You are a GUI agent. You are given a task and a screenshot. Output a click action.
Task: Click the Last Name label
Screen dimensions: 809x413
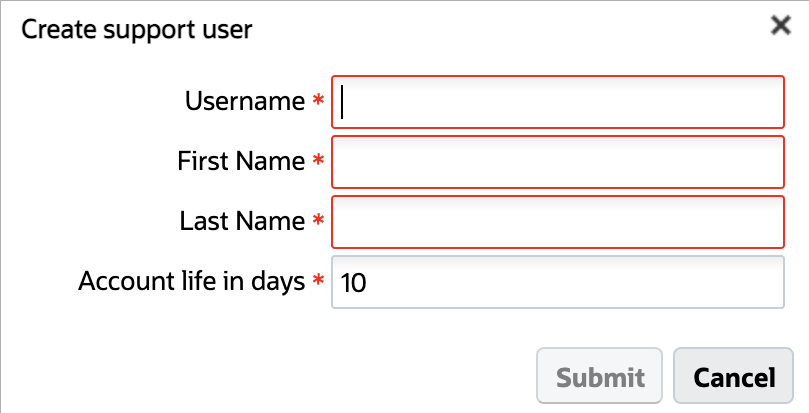coord(242,221)
